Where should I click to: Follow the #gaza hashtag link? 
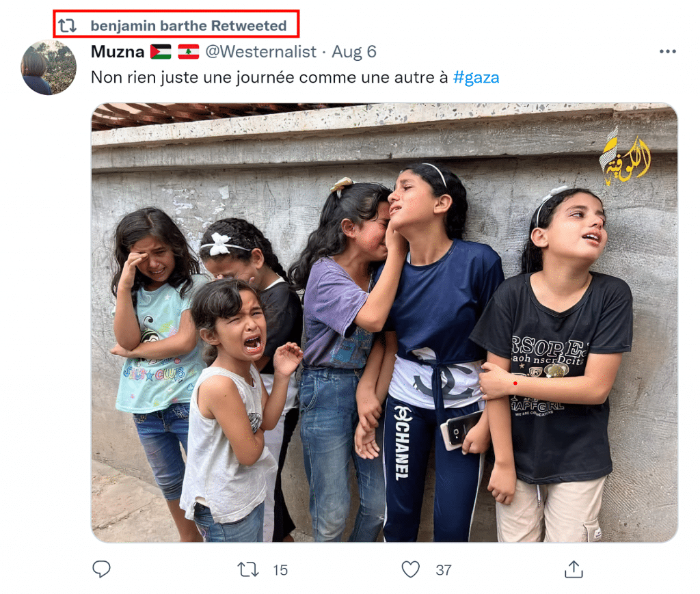point(476,77)
